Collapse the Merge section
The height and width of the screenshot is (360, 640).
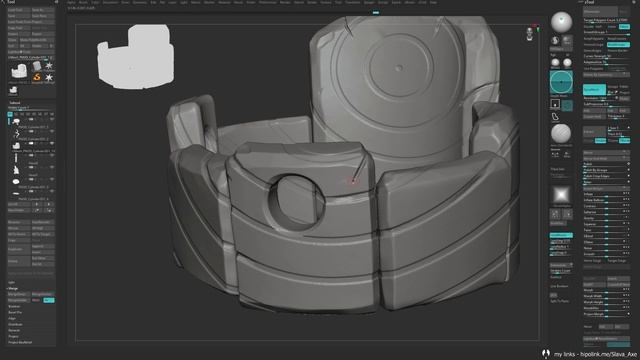click(x=13, y=289)
